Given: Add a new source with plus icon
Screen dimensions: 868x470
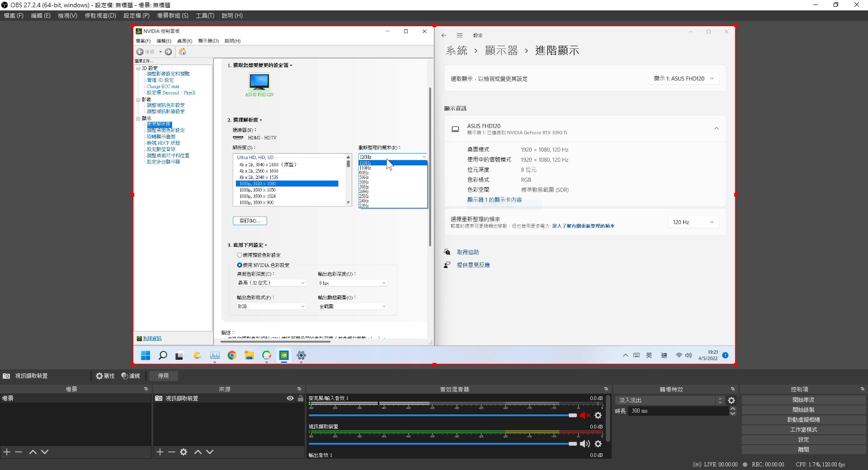Looking at the screenshot, I should (x=160, y=452).
